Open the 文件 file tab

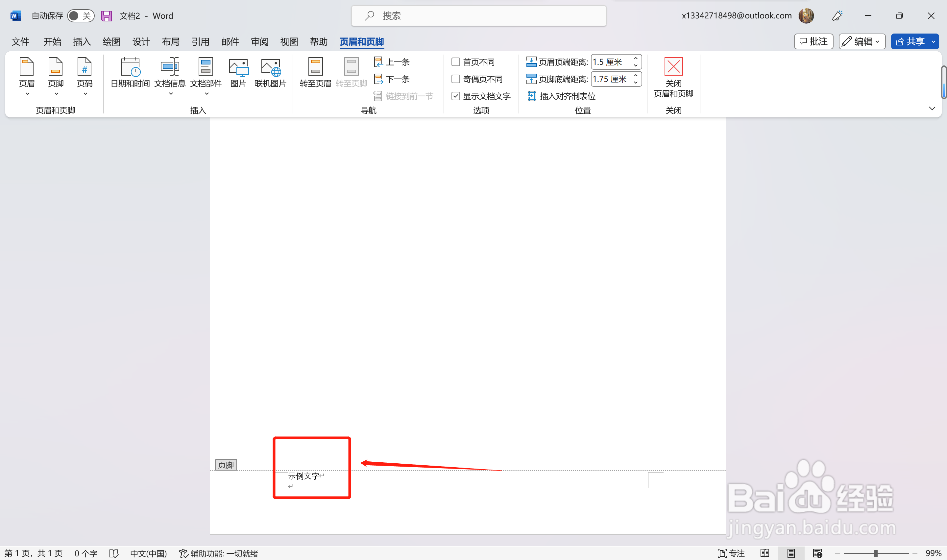20,41
